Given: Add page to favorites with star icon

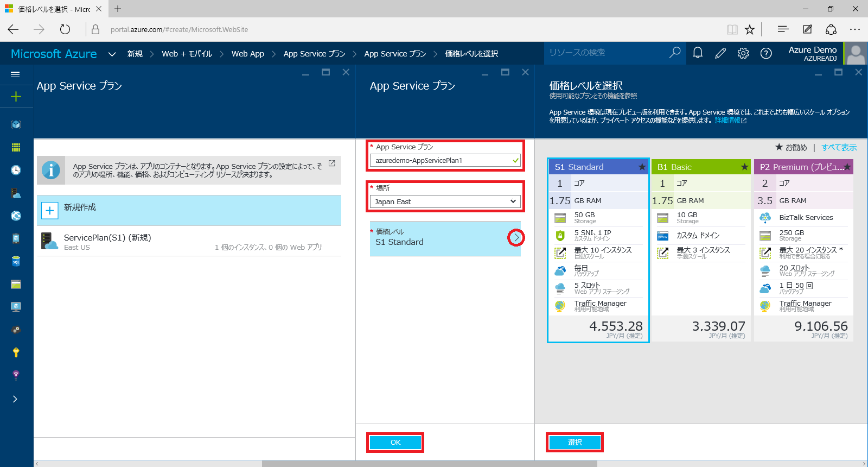Looking at the screenshot, I should 750,29.
